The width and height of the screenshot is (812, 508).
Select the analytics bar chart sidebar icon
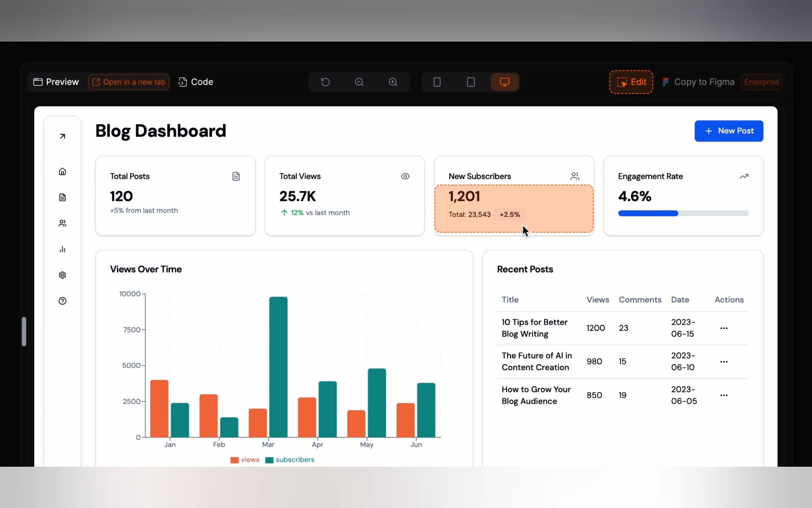coord(62,249)
